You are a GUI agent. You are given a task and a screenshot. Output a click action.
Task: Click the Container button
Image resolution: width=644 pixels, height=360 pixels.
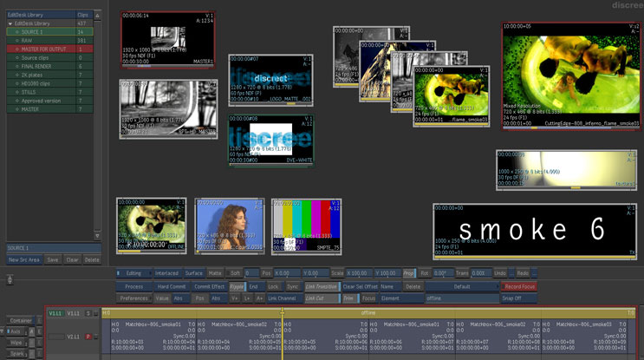point(21,321)
